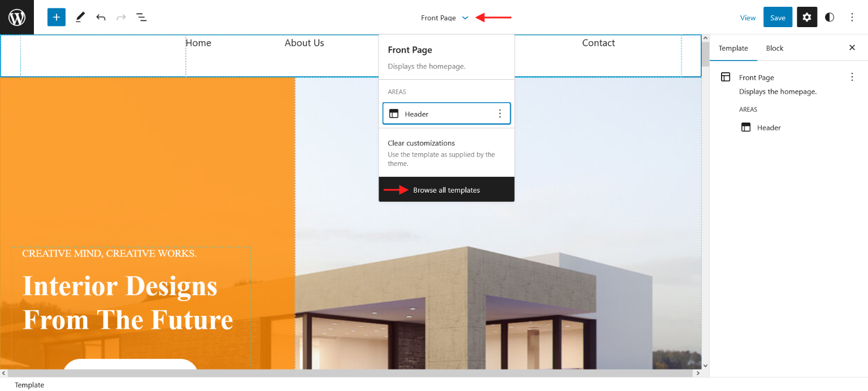The image size is (868, 391).
Task: Click the vertical scrollbar down arrow
Action: [705, 365]
